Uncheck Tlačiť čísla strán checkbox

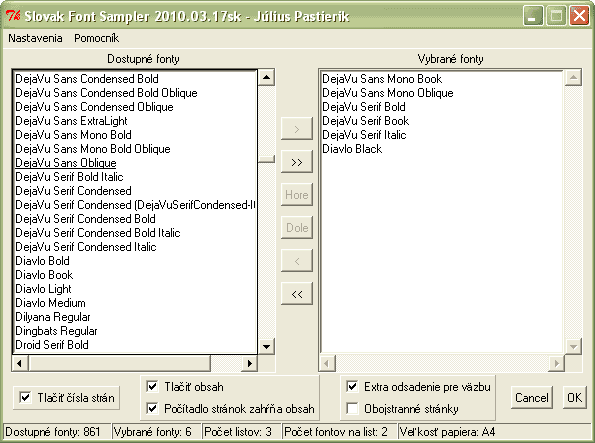coord(25,398)
